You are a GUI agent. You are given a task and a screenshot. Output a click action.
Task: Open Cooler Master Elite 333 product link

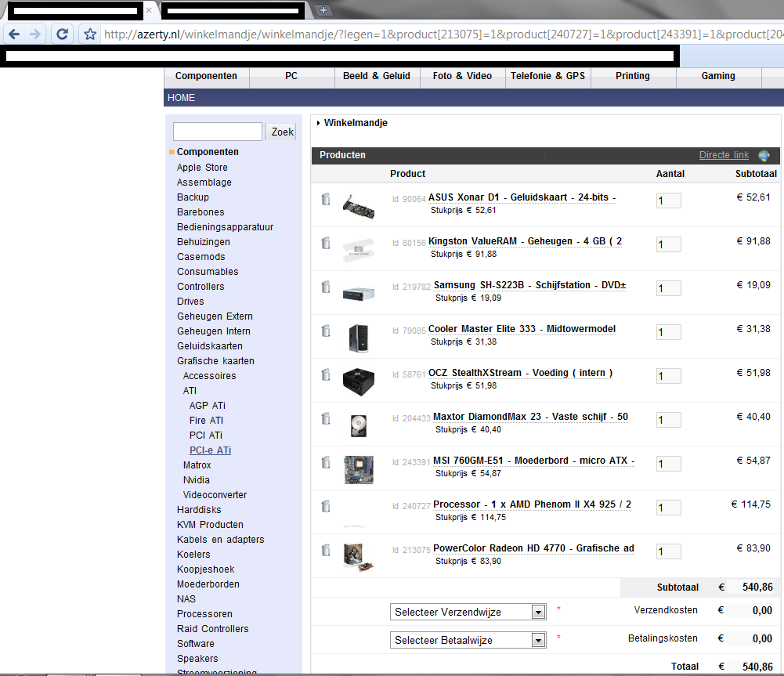522,329
